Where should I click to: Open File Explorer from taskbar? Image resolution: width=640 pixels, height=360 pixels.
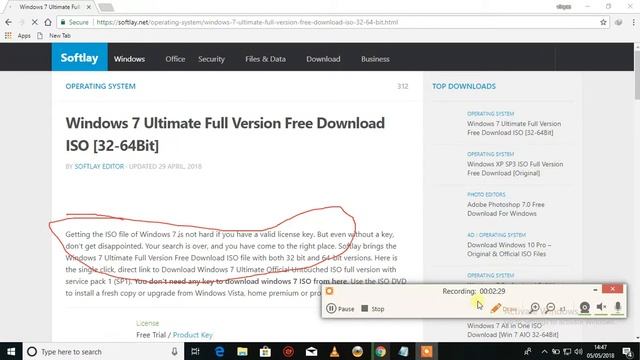pos(242,351)
